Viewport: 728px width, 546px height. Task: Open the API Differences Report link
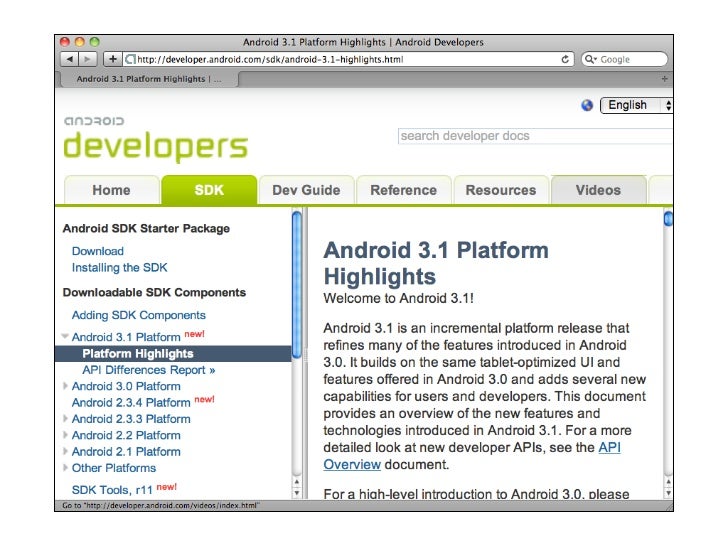pyautogui.click(x=149, y=370)
